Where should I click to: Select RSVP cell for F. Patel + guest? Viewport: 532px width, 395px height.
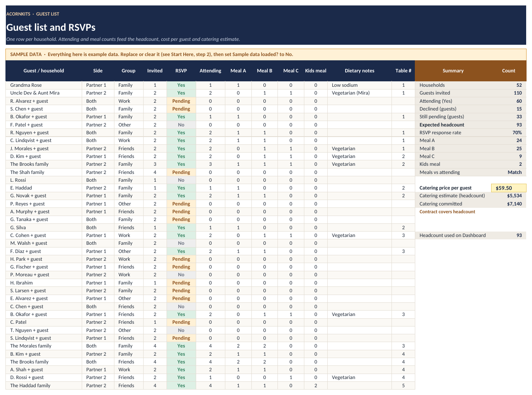[x=181, y=125]
